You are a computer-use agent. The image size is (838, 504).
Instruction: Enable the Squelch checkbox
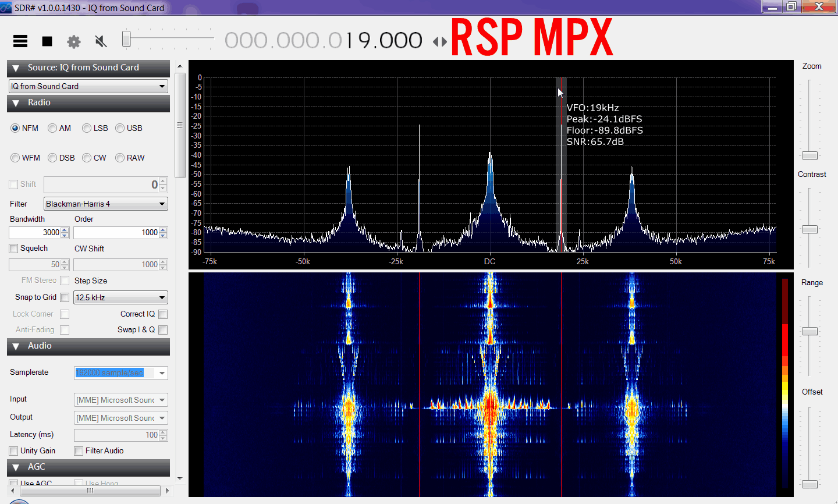pos(13,249)
